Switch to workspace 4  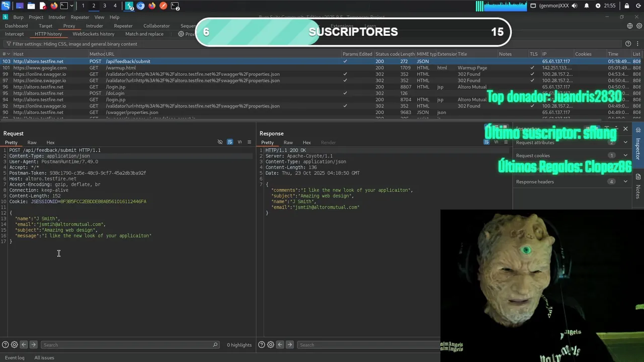coord(115,6)
